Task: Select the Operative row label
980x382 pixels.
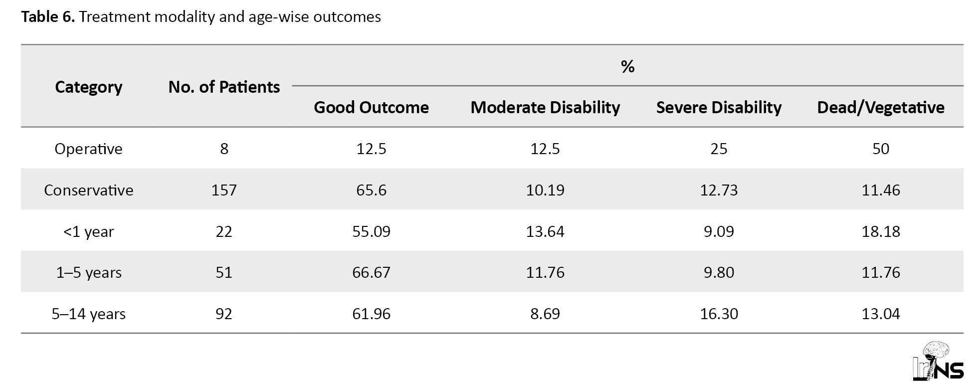Action: [88, 149]
